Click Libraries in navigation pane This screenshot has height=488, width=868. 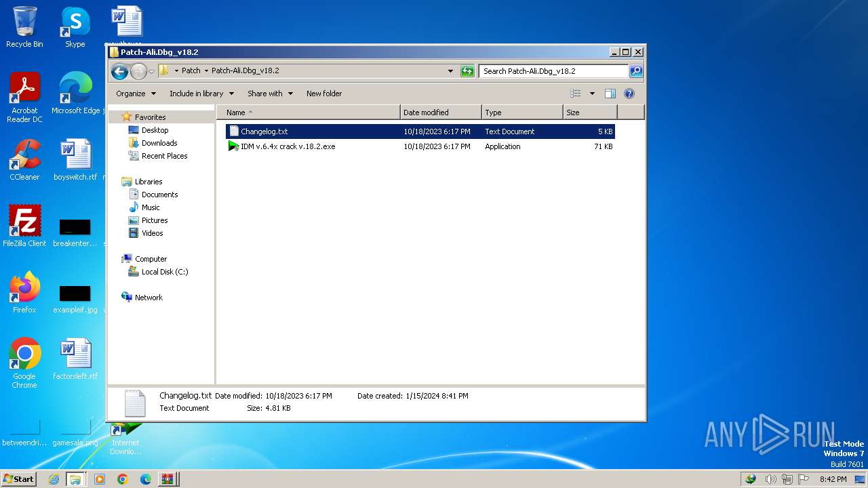coord(149,182)
